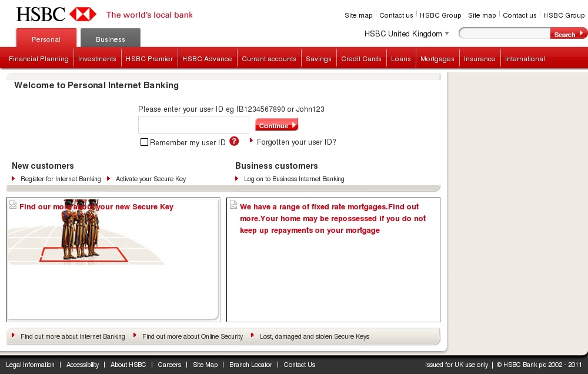Image resolution: width=588 pixels, height=374 pixels.
Task: Open Accessibility in the footer
Action: [x=82, y=365]
